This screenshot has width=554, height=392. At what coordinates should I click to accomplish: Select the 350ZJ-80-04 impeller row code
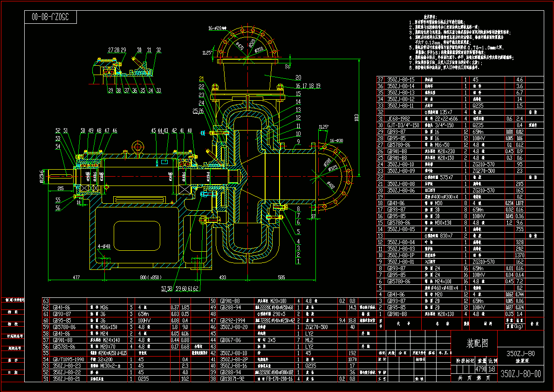pos(401,242)
